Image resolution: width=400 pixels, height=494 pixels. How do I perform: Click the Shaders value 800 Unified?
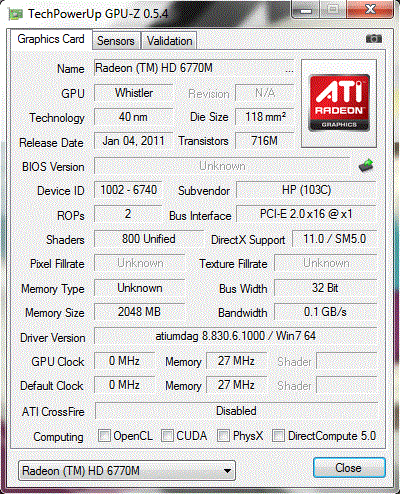(x=149, y=239)
